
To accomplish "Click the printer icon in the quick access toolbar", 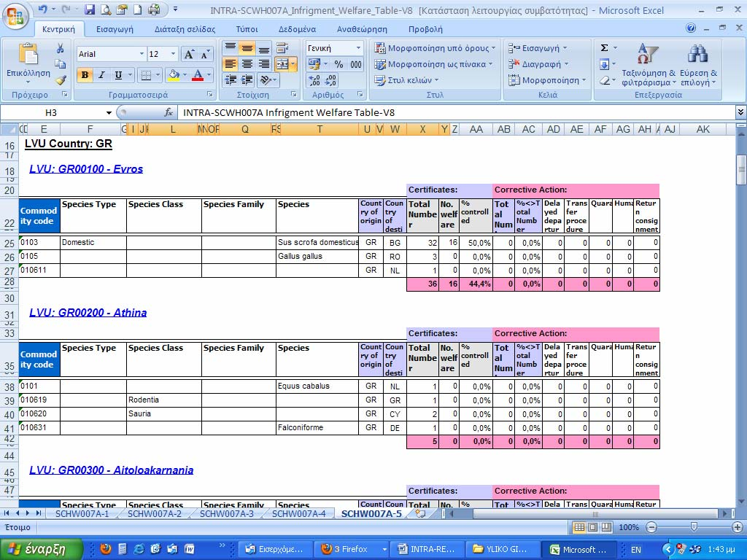I will point(154,9).
